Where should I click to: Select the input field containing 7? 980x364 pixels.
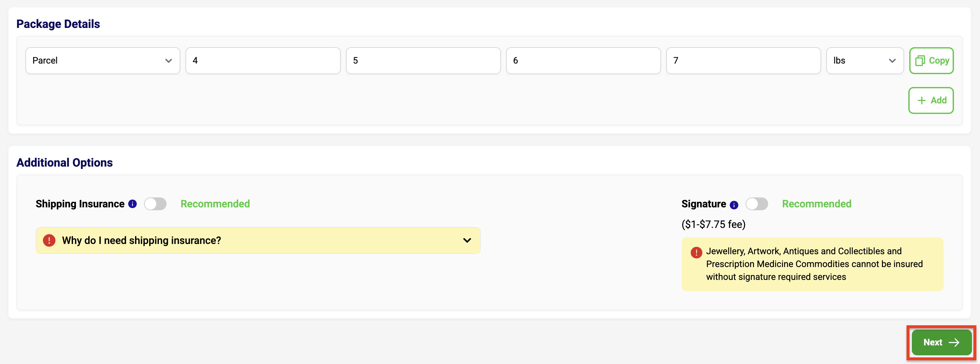[743, 61]
